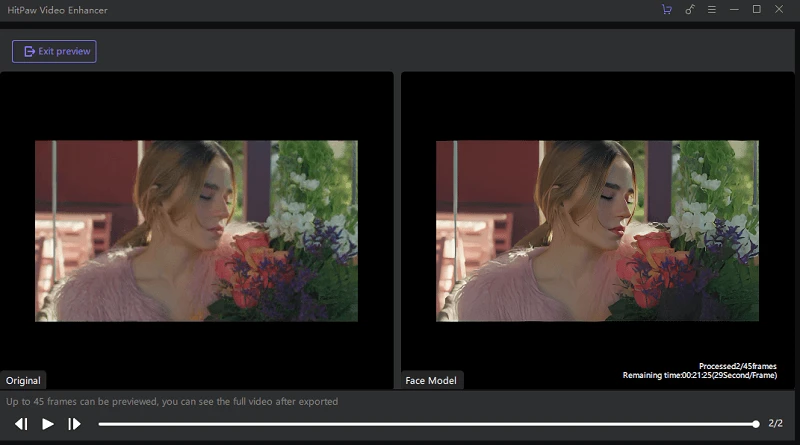
Task: Click the preview progress slider handle
Action: (x=756, y=424)
